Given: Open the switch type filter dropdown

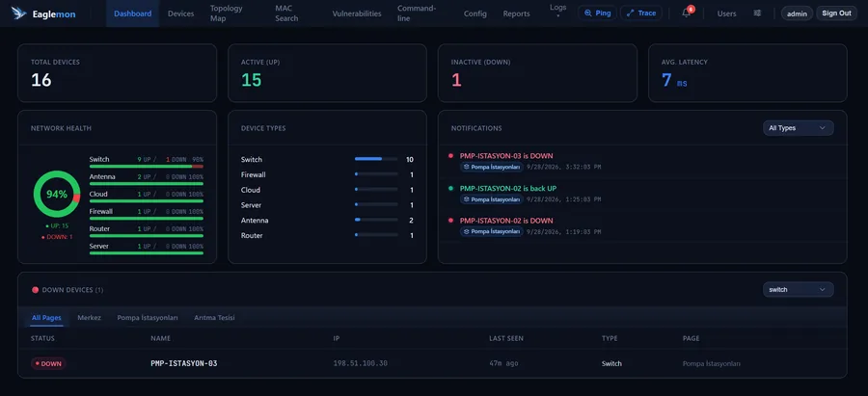Looking at the screenshot, I should point(799,289).
